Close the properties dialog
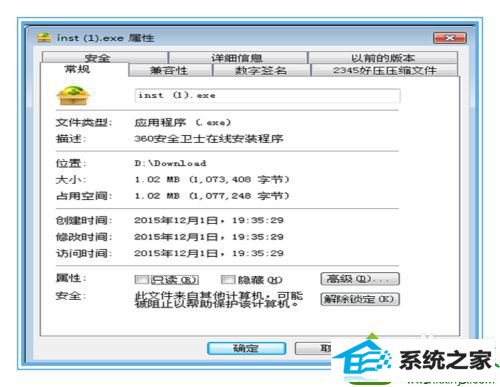Image resolution: width=500 pixels, height=387 pixels. pyautogui.click(x=450, y=38)
